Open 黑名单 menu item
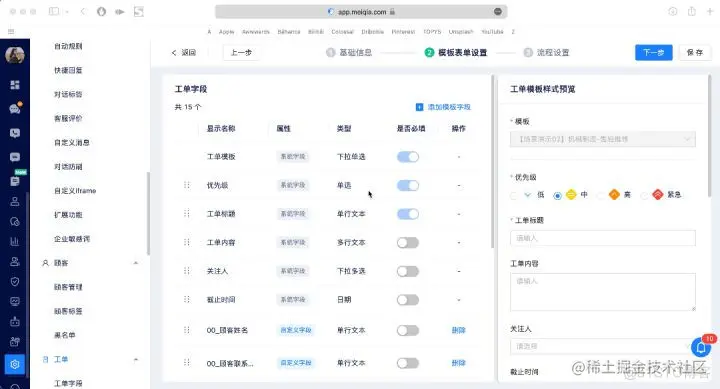This screenshot has height=389, width=720. point(64,335)
